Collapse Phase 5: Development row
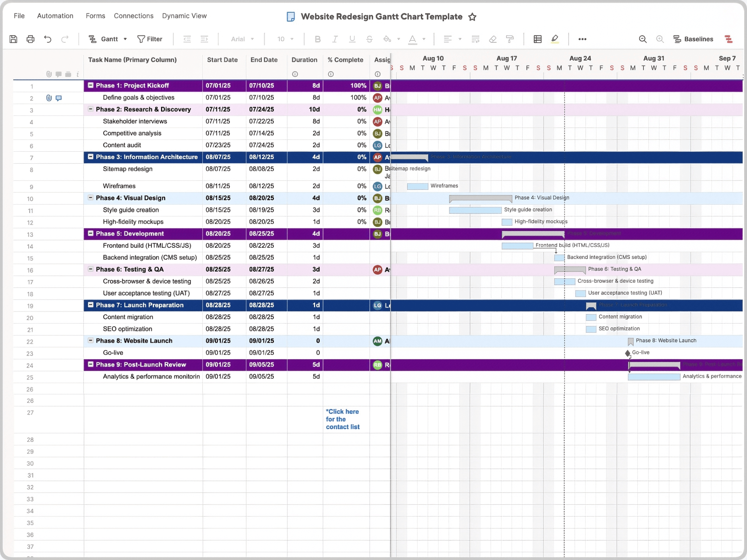The height and width of the screenshot is (560, 747). [90, 234]
